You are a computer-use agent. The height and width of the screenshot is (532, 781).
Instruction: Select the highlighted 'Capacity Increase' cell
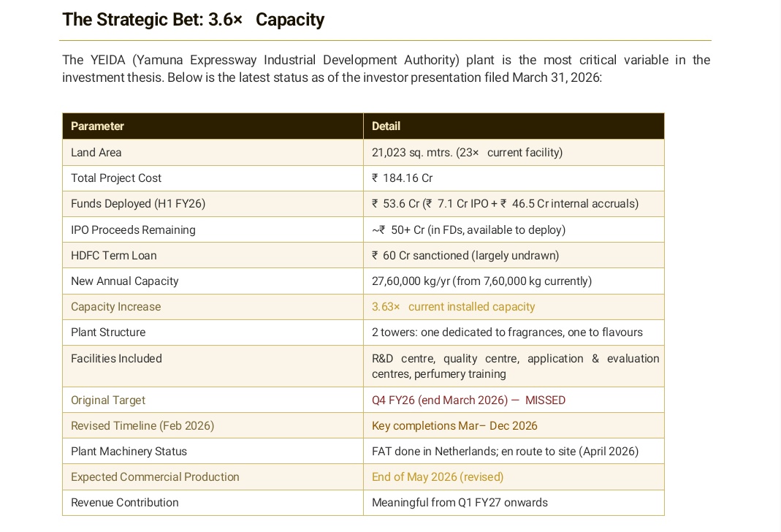[x=213, y=307]
